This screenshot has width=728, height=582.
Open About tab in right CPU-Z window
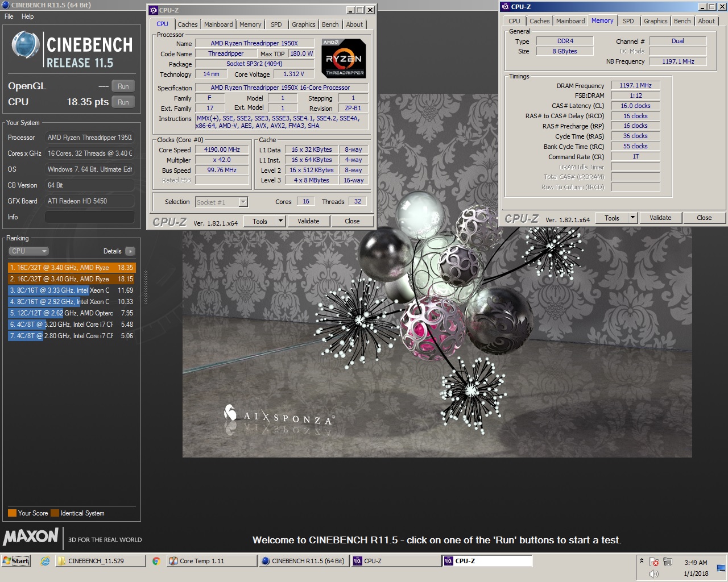point(706,21)
